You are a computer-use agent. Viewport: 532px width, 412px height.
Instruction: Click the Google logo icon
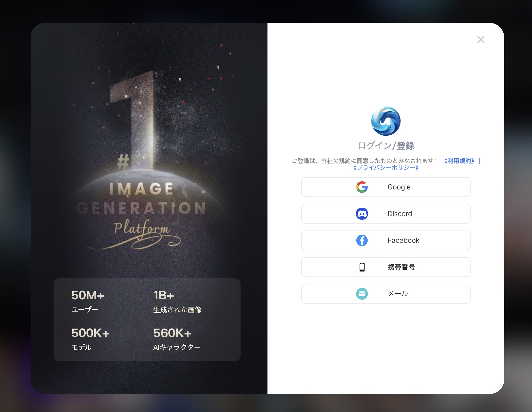click(x=362, y=187)
